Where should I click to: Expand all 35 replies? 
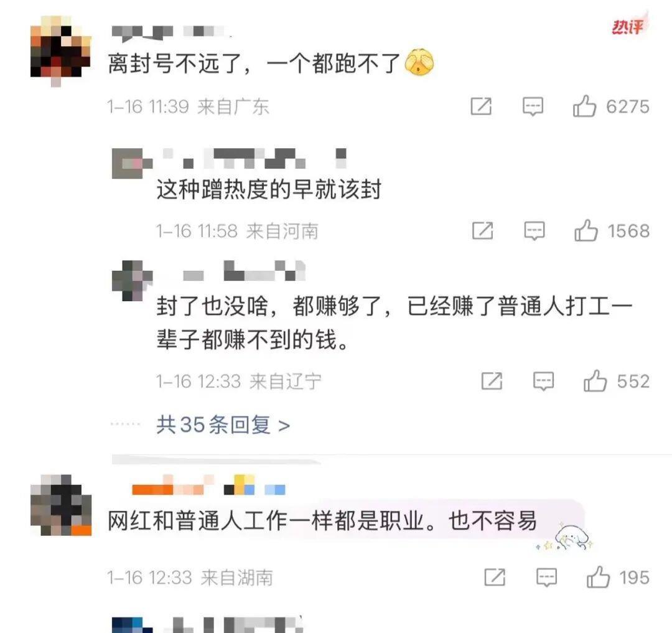[223, 424]
